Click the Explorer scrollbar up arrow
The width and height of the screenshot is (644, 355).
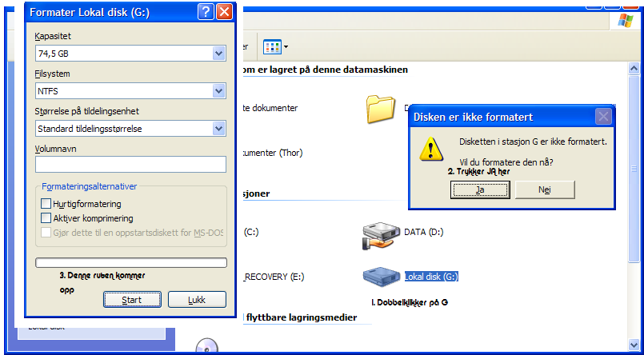(x=634, y=68)
